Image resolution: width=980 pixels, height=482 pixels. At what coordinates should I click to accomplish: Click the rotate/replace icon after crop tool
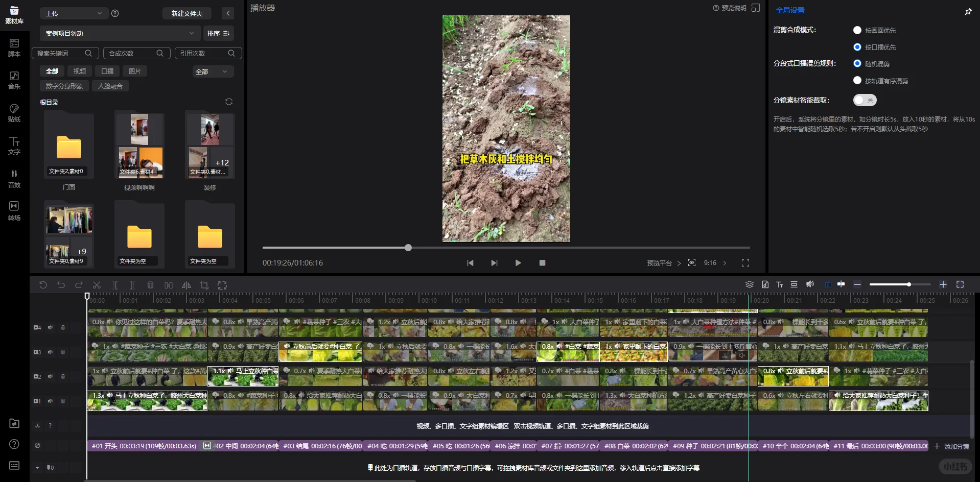click(222, 285)
